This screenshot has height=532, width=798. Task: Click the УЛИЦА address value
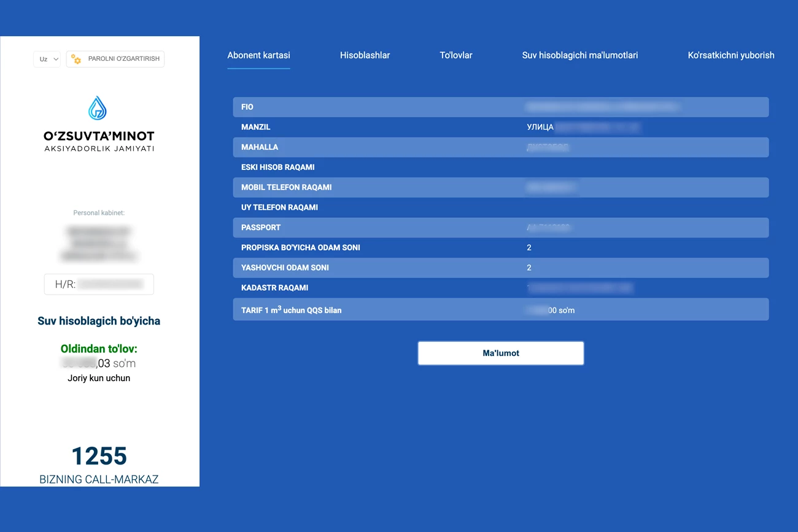coord(540,127)
